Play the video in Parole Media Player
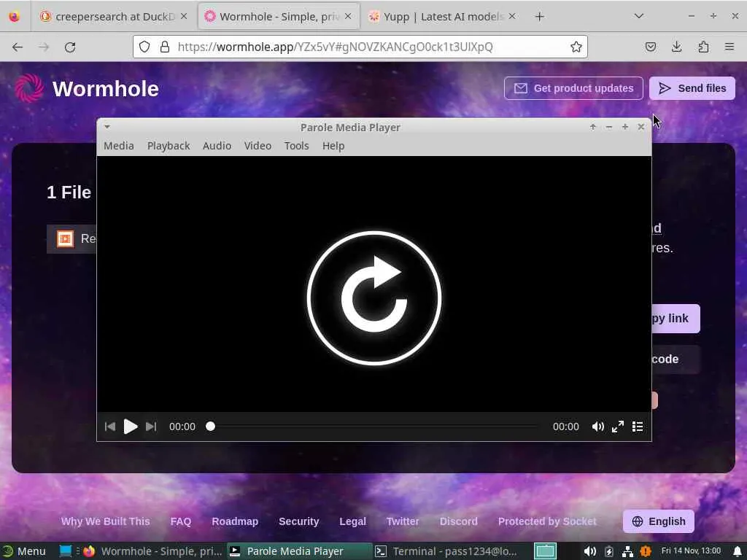Image resolution: width=747 pixels, height=560 pixels. tap(130, 426)
